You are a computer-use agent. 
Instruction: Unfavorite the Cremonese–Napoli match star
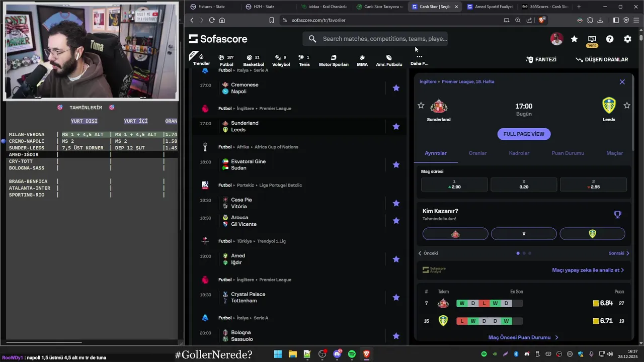click(x=396, y=88)
